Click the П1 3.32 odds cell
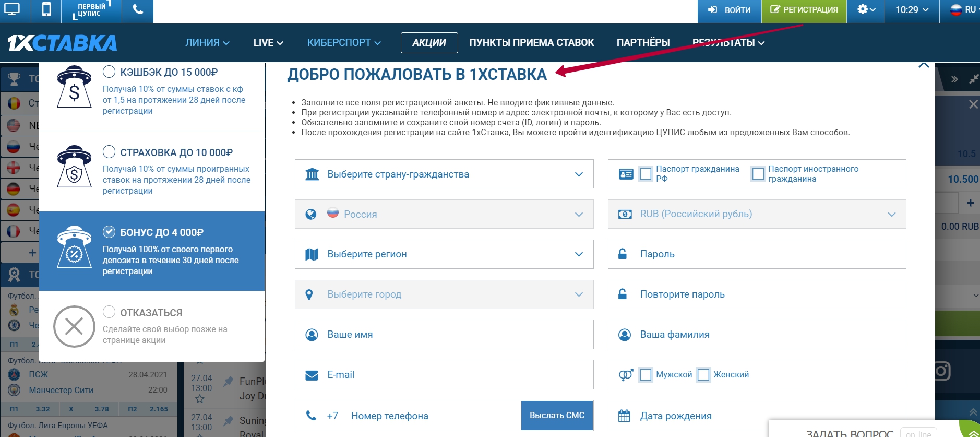The width and height of the screenshot is (980, 437). click(30, 409)
